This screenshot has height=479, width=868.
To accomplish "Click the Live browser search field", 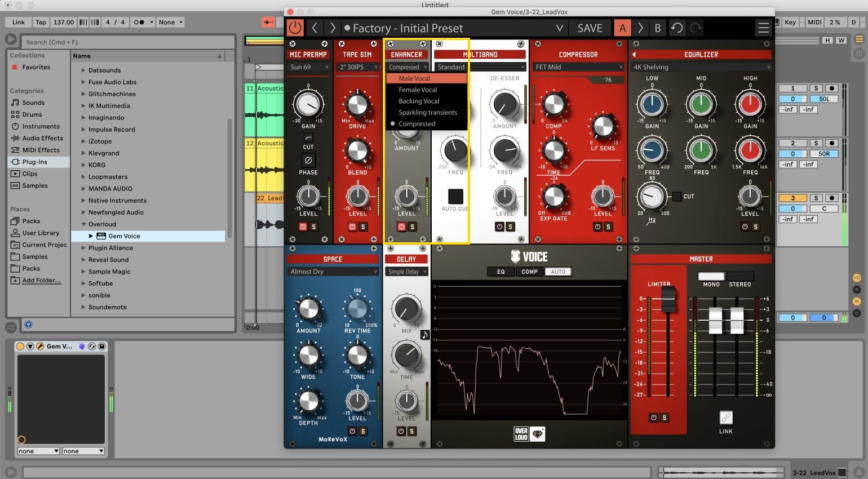I will 128,42.
